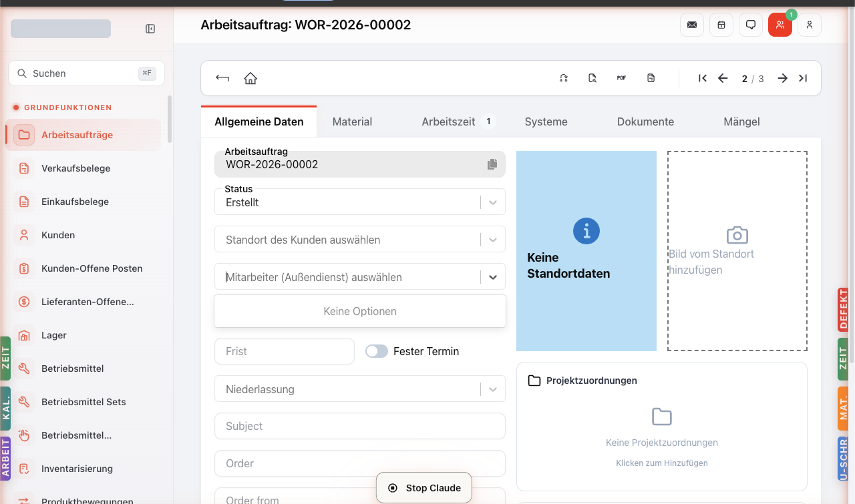Click the camera icon to add image
The image size is (855, 504).
737,235
